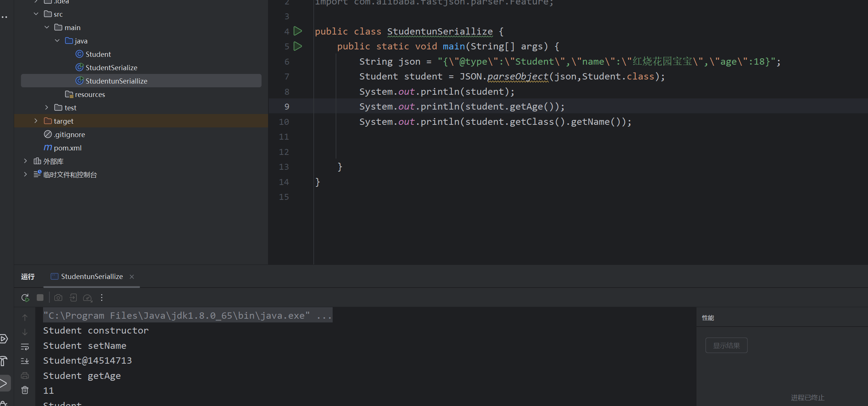Select the StudentunSeriallize run tab
Image resolution: width=868 pixels, height=406 pixels.
pyautogui.click(x=91, y=276)
